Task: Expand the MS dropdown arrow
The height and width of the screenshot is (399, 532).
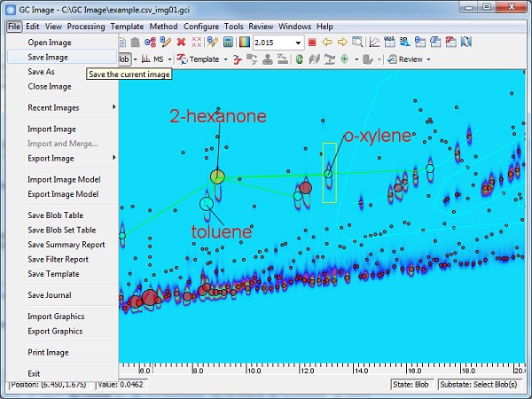Action: [x=169, y=59]
